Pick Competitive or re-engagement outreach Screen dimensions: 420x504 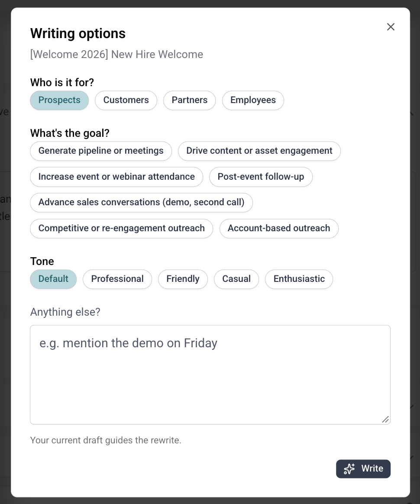tap(122, 229)
